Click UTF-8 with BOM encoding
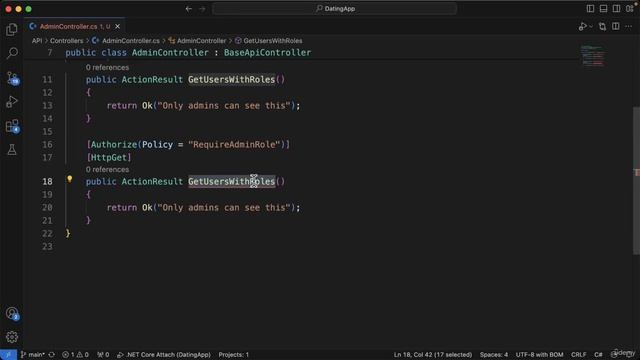Viewport: 640px width, 360px height. tap(539, 355)
